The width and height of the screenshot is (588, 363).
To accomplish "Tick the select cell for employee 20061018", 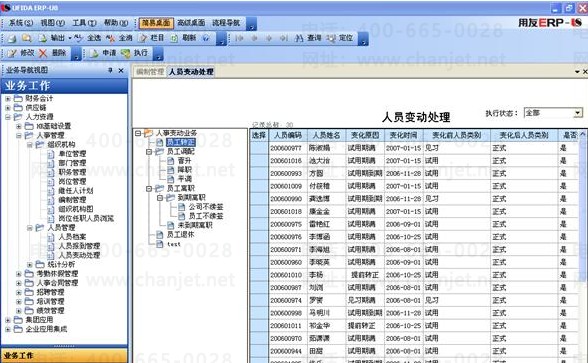I will 259,212.
